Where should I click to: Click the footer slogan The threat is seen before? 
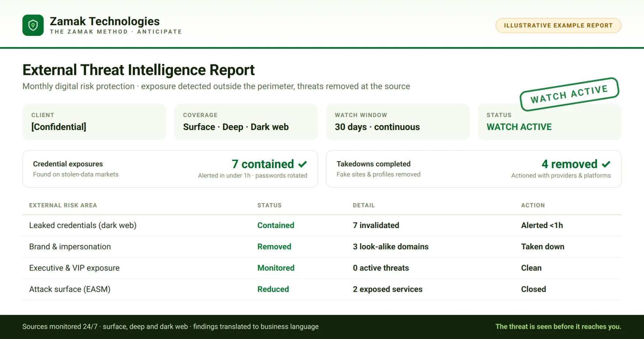pos(558,327)
